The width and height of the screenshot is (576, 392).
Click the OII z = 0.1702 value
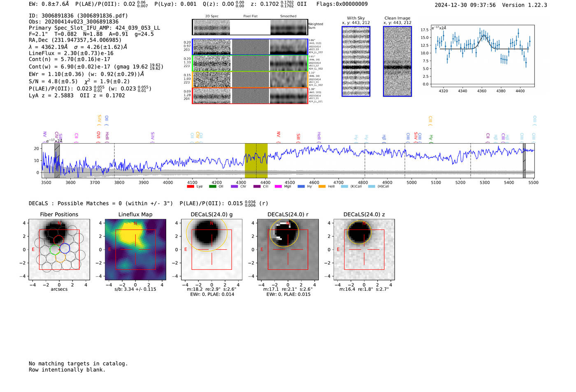coord(102,95)
